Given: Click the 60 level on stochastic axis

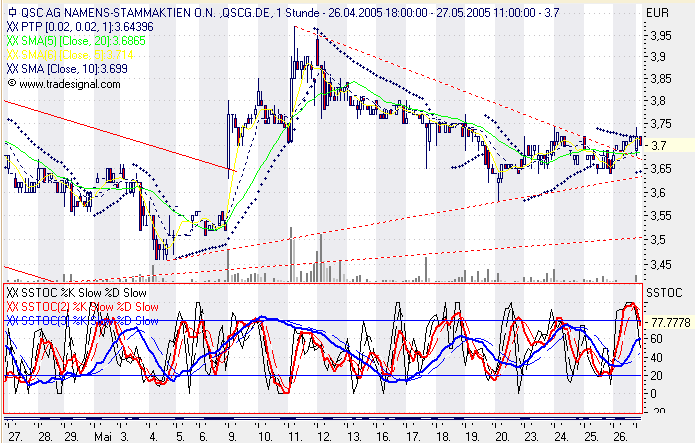Looking at the screenshot, I should click(656, 339).
